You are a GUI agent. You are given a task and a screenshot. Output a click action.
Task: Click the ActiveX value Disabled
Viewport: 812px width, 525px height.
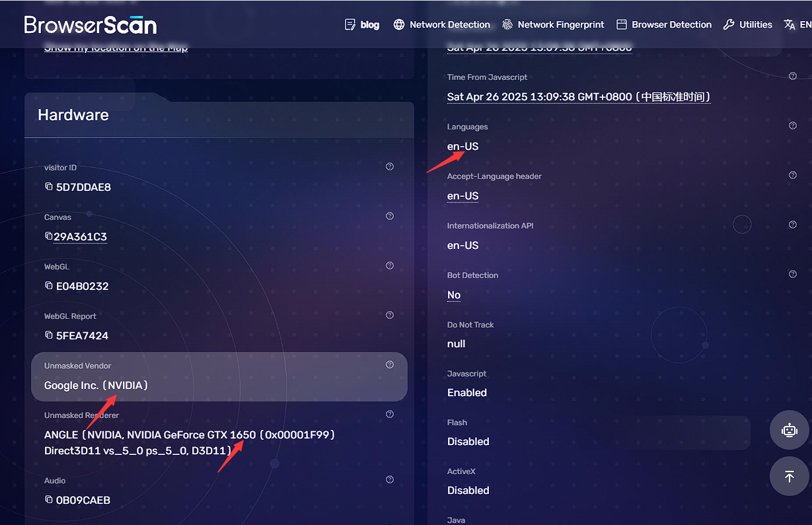click(468, 491)
